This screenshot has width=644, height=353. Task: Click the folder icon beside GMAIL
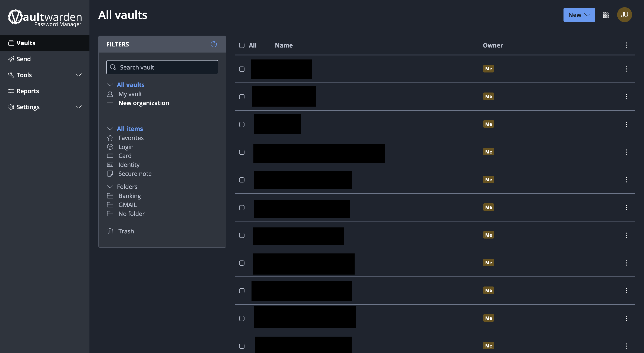click(x=110, y=205)
